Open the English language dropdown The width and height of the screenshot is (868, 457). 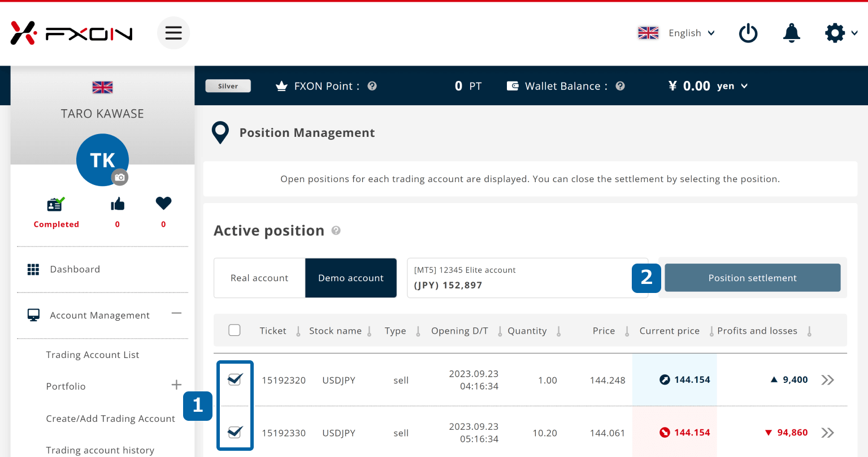click(x=692, y=33)
